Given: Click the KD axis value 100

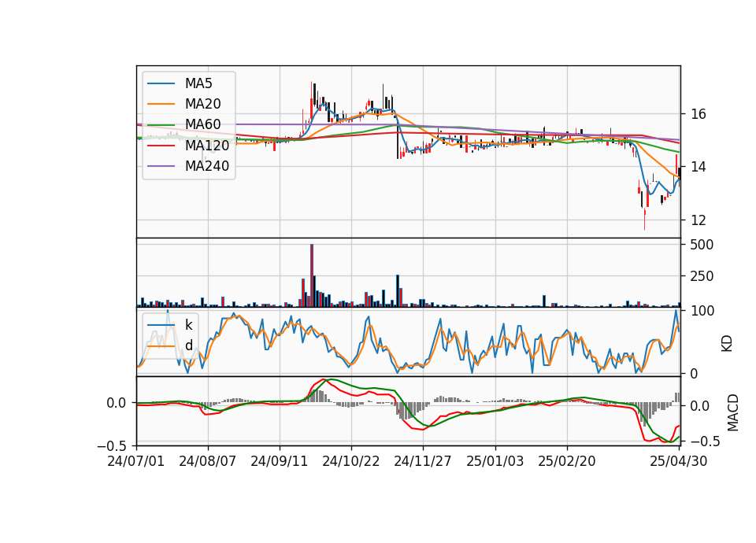Looking at the screenshot, I should tap(702, 311).
